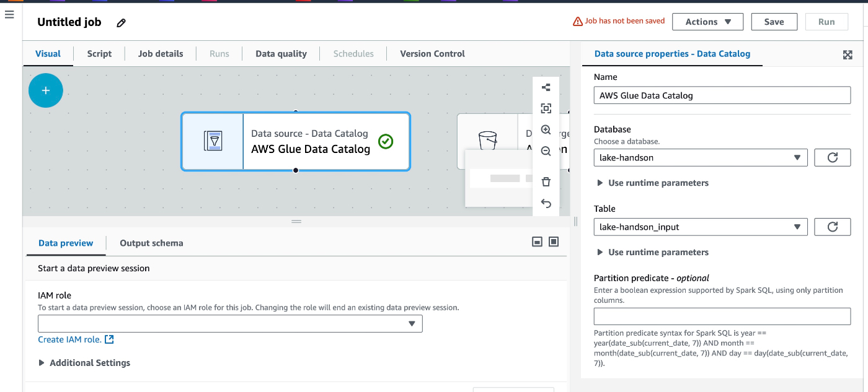Click the warning icon beside unsaved job message
Viewport: 868px width, 392px height.
[578, 22]
